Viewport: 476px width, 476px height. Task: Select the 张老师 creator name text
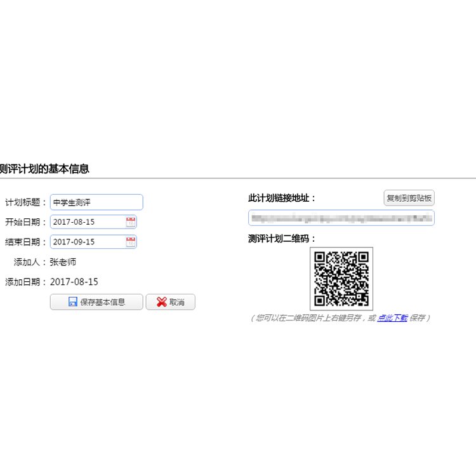pos(63,262)
